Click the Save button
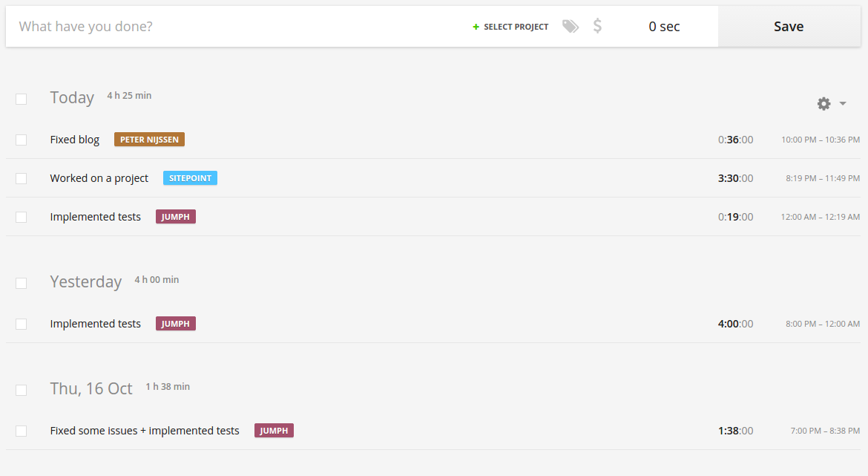This screenshot has width=868, height=476. (x=788, y=26)
